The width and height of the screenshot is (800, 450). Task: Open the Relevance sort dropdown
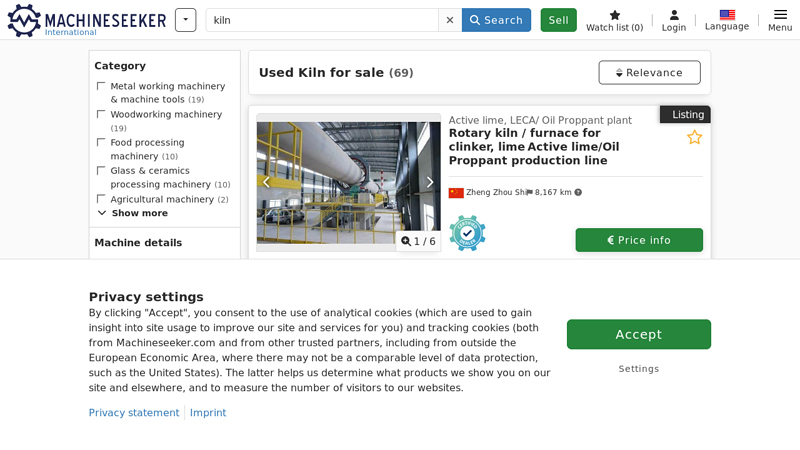click(649, 73)
